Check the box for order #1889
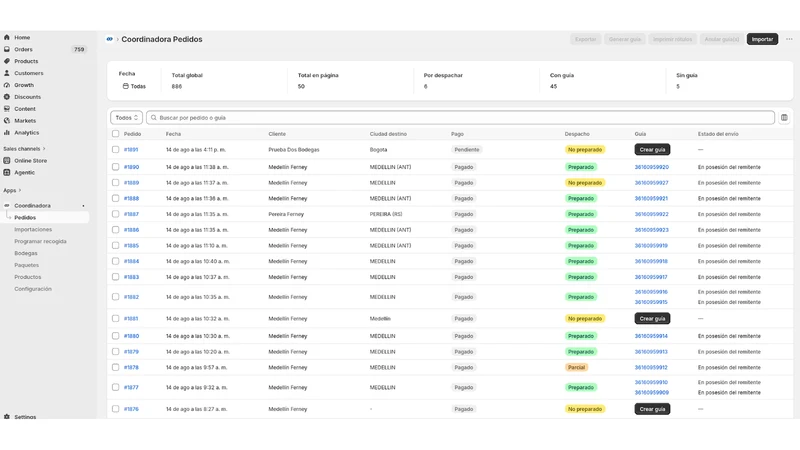 tap(115, 183)
